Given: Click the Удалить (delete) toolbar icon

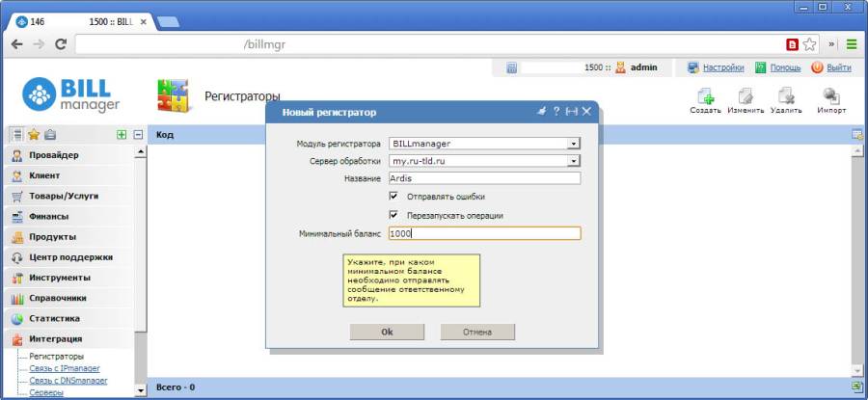Looking at the screenshot, I should pyautogui.click(x=786, y=96).
